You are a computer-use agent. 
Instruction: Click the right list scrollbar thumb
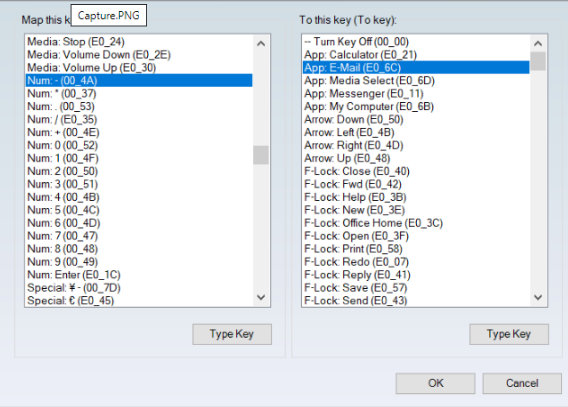538,61
